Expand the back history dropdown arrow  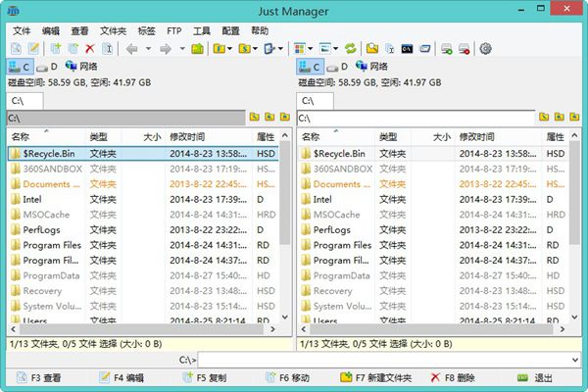(149, 48)
